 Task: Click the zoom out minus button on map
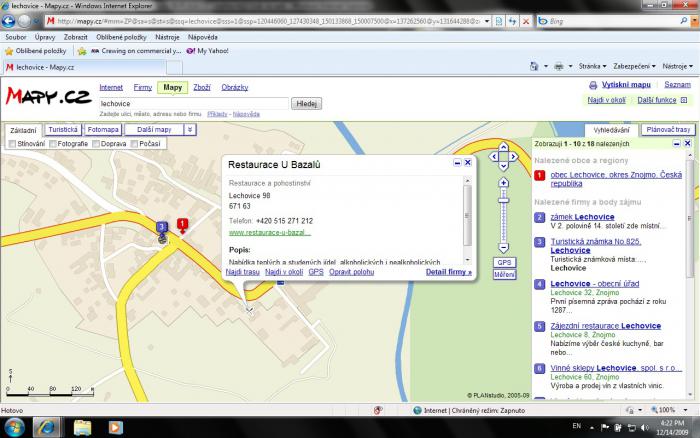pos(504,249)
